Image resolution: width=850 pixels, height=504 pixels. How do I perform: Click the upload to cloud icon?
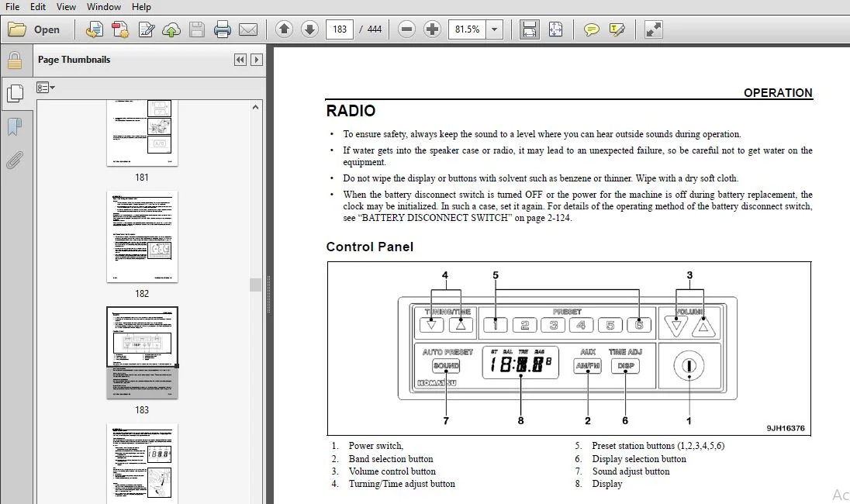[171, 29]
